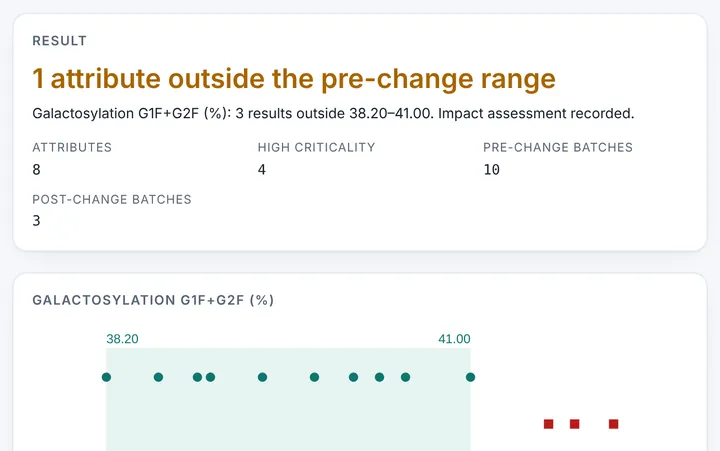Click the PRE-CHANGE BATCHES stat label
Screen dimensions: 720x451
coord(558,147)
